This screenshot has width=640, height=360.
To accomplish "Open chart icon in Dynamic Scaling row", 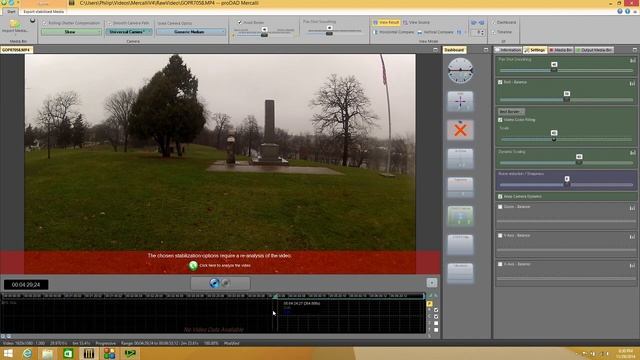I will [x=632, y=153].
